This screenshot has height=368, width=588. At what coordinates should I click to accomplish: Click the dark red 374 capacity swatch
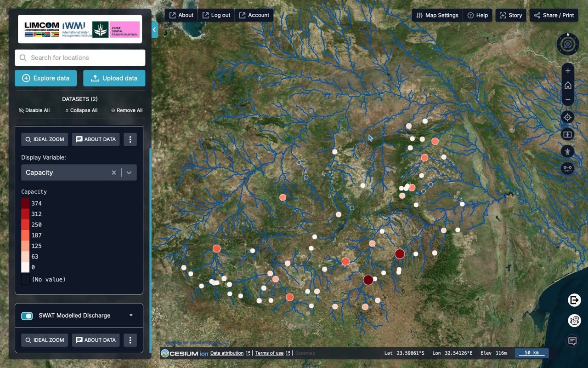click(25, 203)
